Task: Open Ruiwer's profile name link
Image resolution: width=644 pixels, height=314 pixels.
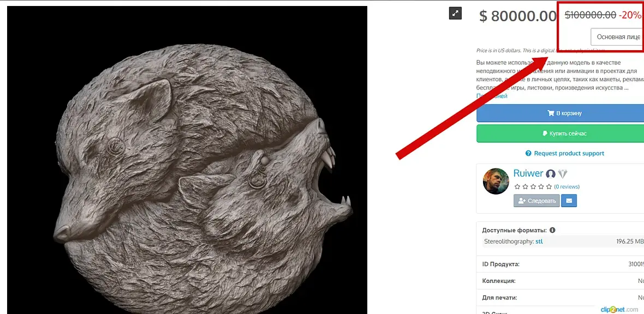Action: [528, 173]
